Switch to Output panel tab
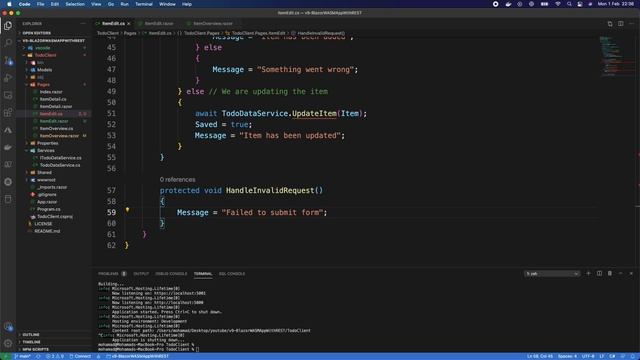 point(141,273)
